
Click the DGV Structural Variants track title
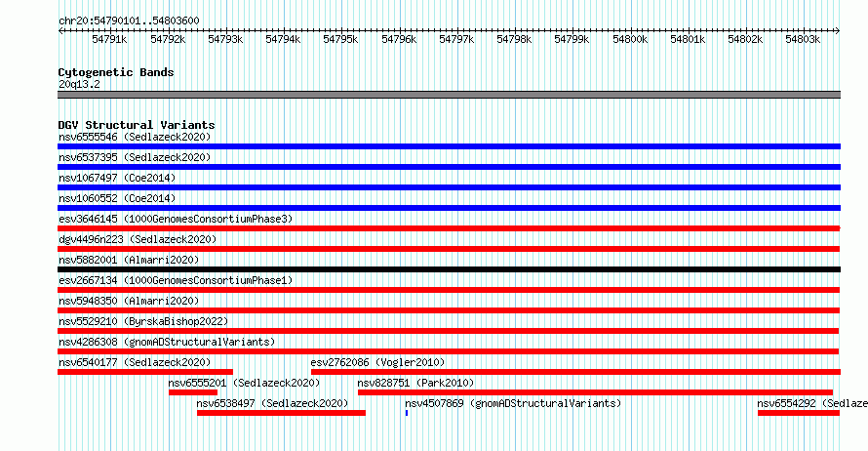(x=137, y=125)
